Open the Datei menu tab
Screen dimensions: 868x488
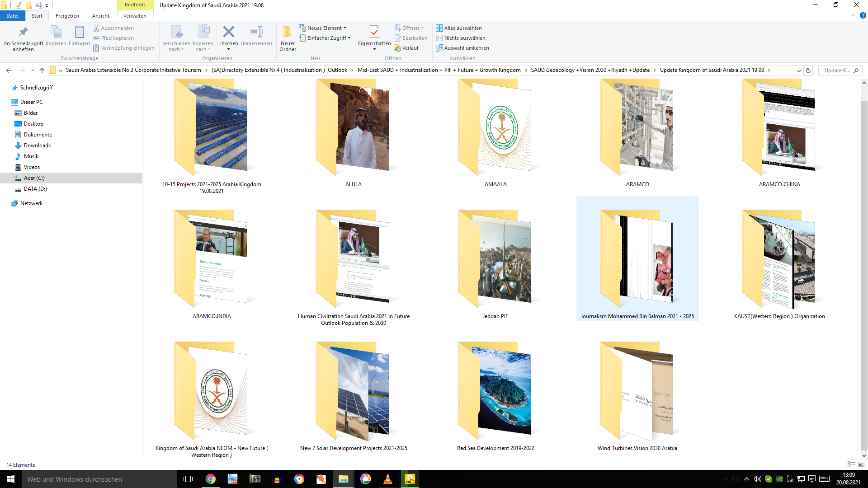(13, 16)
